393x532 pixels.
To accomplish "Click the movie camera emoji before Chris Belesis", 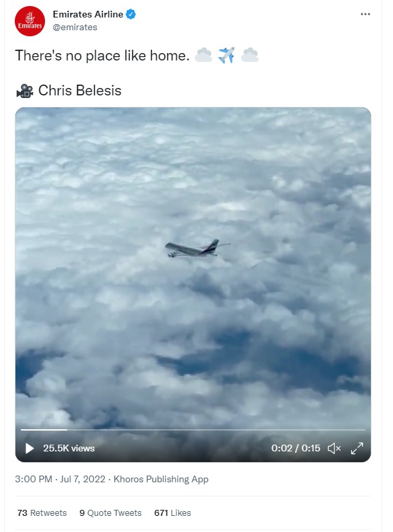I will [25, 91].
